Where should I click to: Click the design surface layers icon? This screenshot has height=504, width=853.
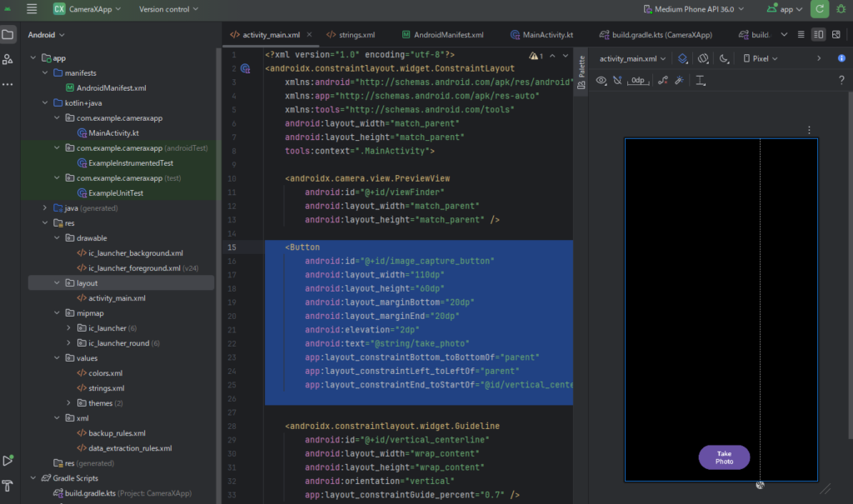(x=683, y=58)
